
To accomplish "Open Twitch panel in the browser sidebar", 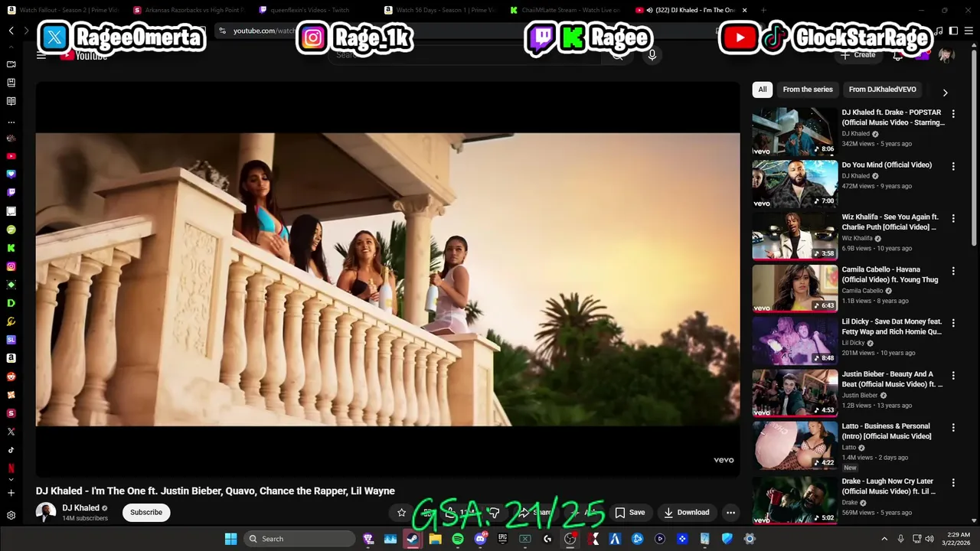I will pos(11,193).
